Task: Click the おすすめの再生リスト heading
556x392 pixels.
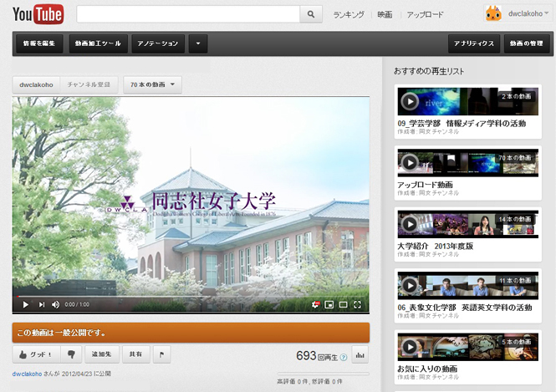Action: tap(429, 71)
